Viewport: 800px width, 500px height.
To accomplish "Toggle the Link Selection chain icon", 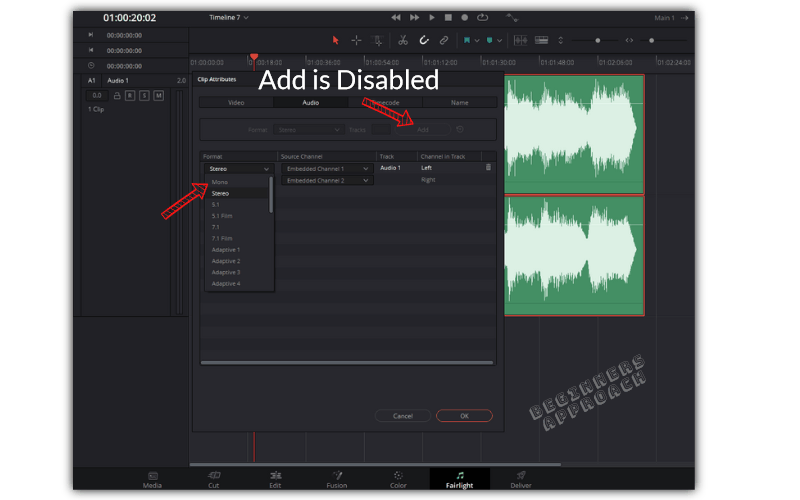I will (444, 40).
